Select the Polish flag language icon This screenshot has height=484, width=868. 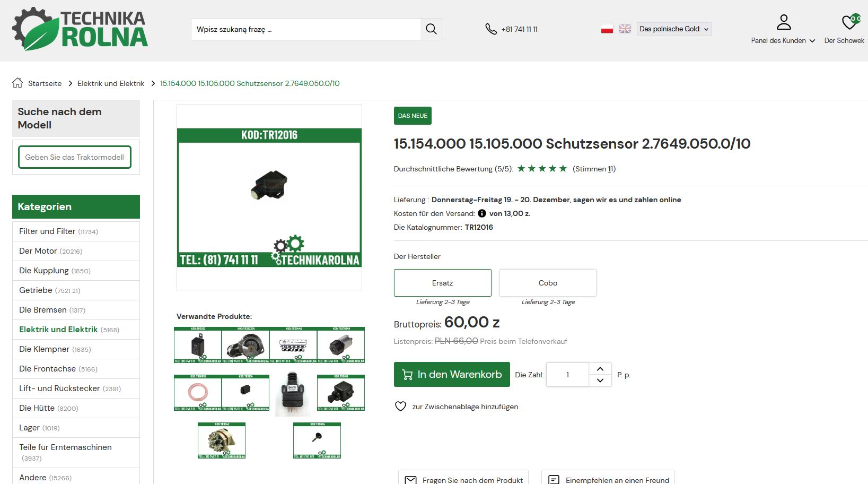click(x=607, y=29)
